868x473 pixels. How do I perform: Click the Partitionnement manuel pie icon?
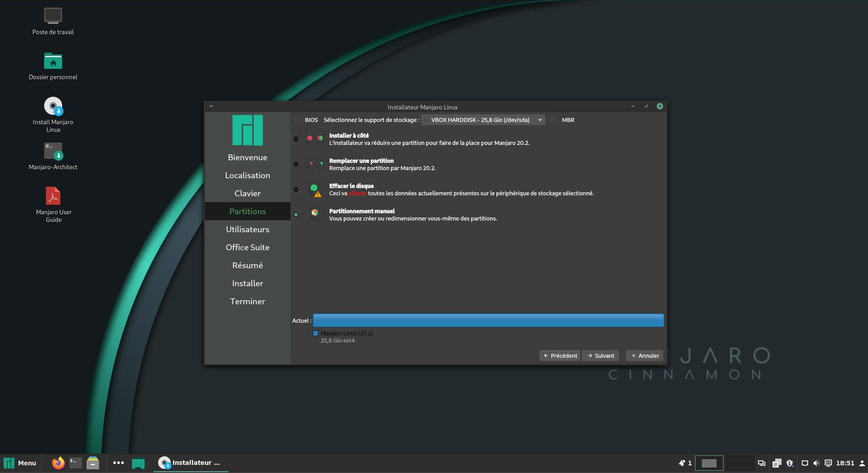[315, 213]
